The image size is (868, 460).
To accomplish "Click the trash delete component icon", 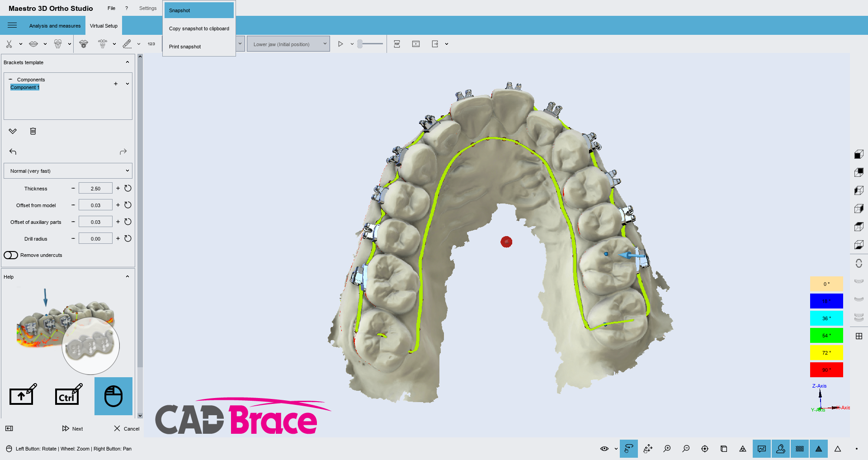I will [33, 131].
